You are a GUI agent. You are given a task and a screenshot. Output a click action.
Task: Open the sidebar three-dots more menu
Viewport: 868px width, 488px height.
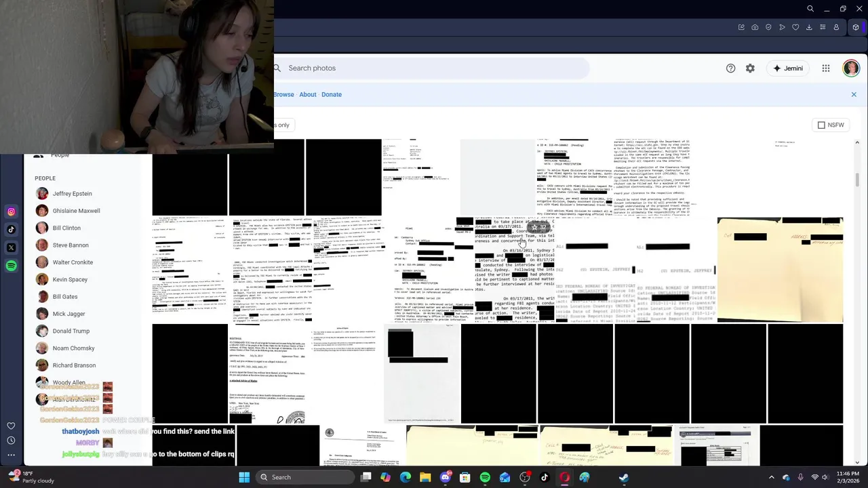click(11, 455)
